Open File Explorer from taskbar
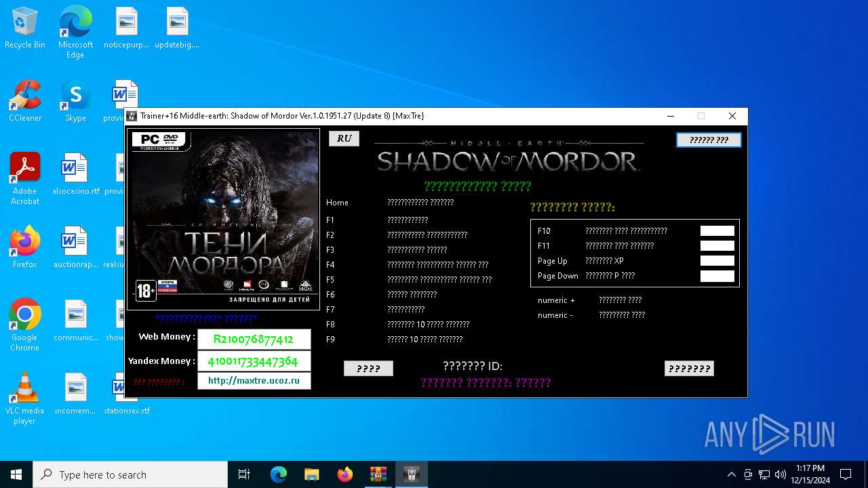The image size is (868, 488). pos(312,474)
